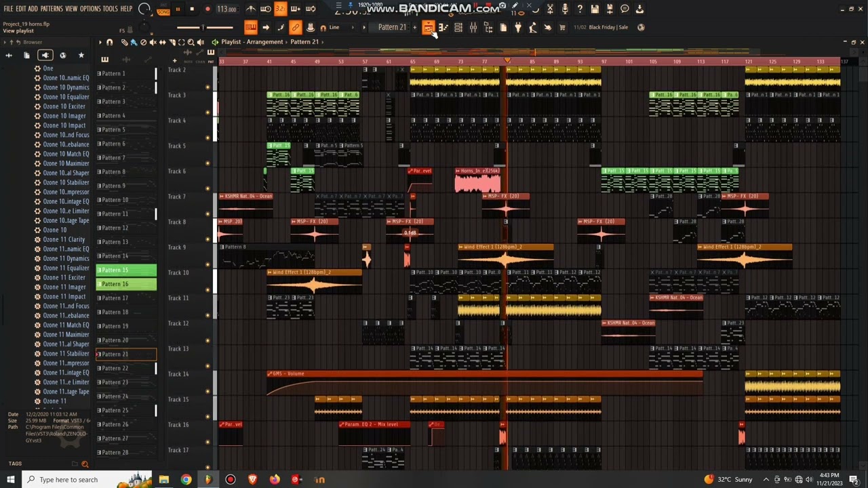
Task: Open the tempo tapper hammer icon
Action: [x=533, y=27]
